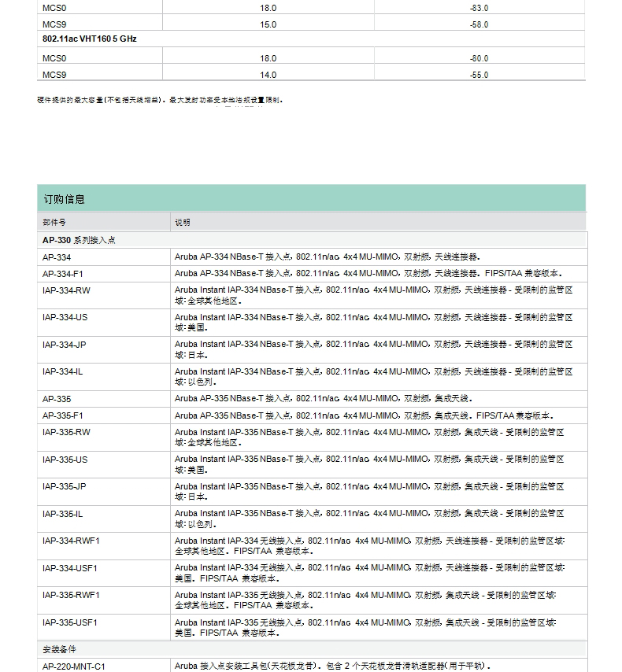Select the value -83.0 in the table
622x672 pixels.
tap(479, 8)
